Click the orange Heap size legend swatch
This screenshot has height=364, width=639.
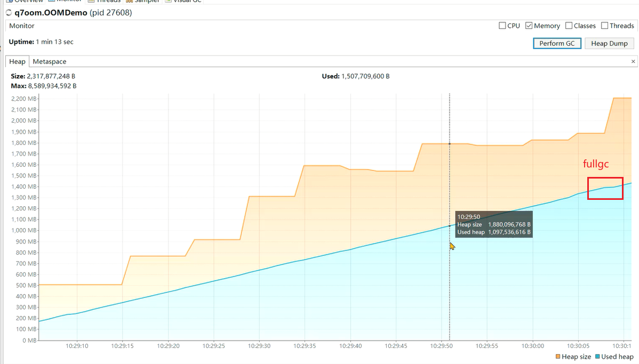[x=558, y=357]
